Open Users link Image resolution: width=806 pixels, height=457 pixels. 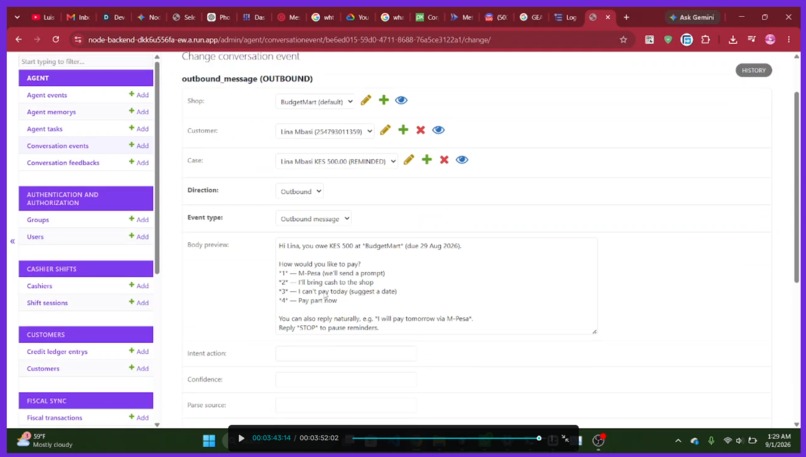[35, 237]
